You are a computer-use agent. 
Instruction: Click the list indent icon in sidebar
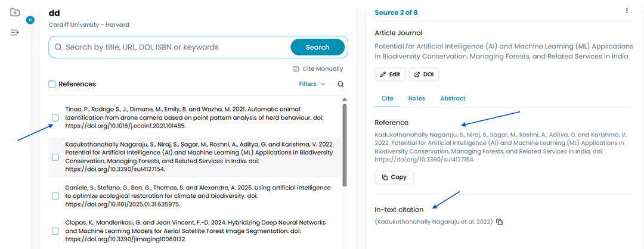click(x=15, y=32)
